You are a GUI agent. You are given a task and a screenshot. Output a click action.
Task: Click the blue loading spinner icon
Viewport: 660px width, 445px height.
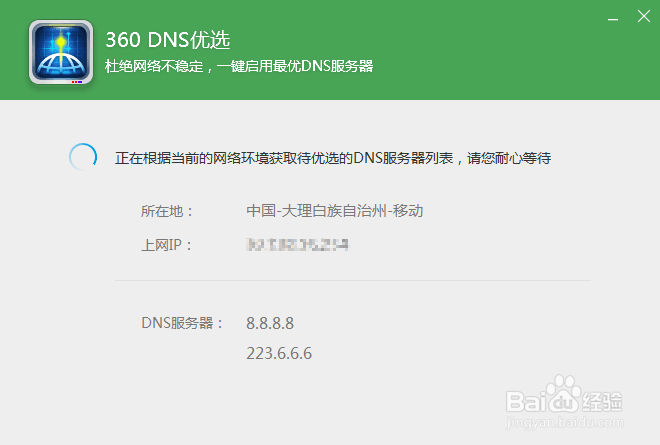[83, 157]
